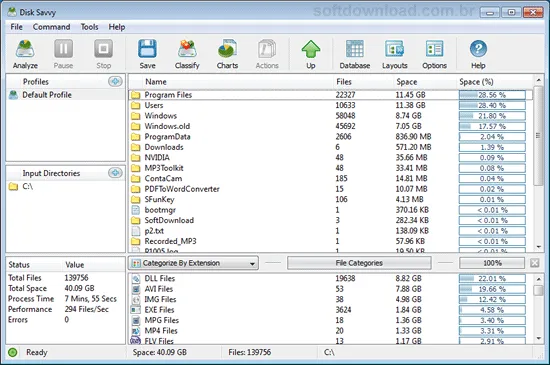Click the p2.txt file icon
550x365 pixels.
(x=136, y=231)
